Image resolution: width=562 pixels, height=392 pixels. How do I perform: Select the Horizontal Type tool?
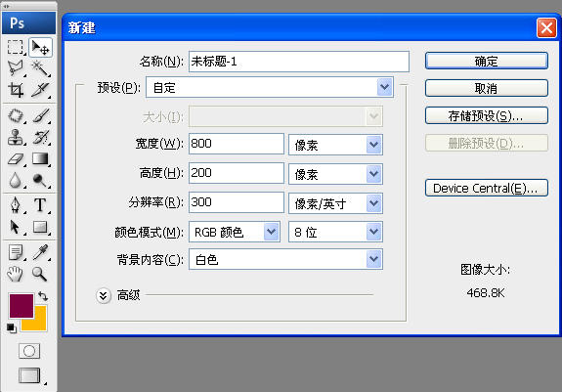coord(40,205)
